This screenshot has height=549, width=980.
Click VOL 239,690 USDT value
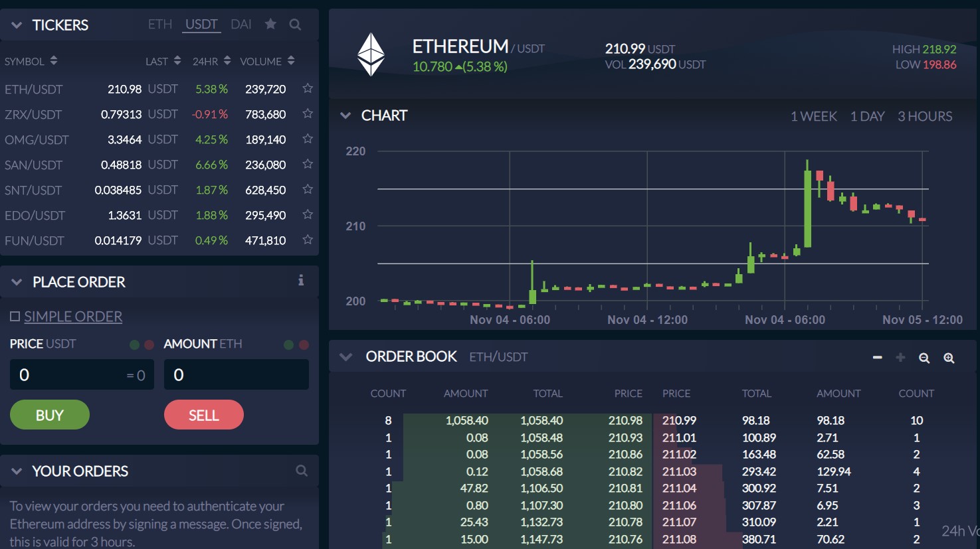tap(655, 64)
